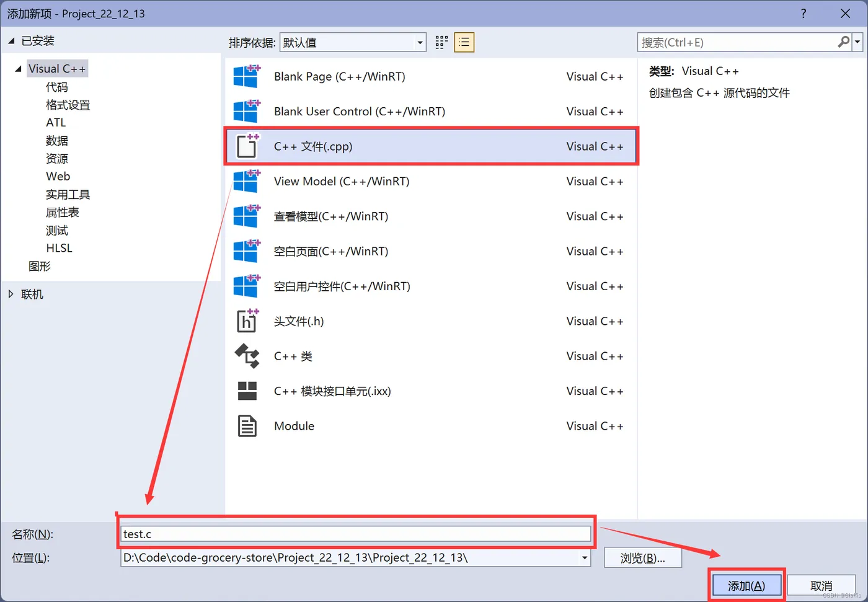The image size is (868, 602).
Task: Select the ATL category
Action: [56, 123]
